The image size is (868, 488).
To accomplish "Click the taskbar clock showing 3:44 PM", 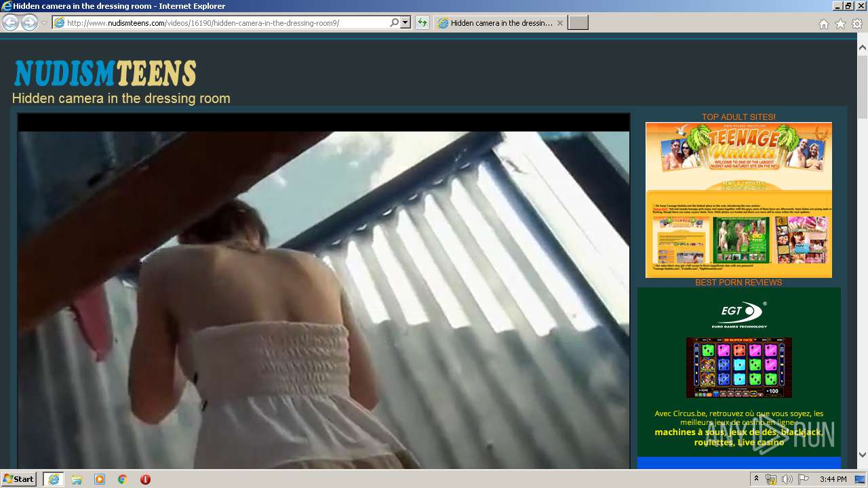I will tap(833, 479).
